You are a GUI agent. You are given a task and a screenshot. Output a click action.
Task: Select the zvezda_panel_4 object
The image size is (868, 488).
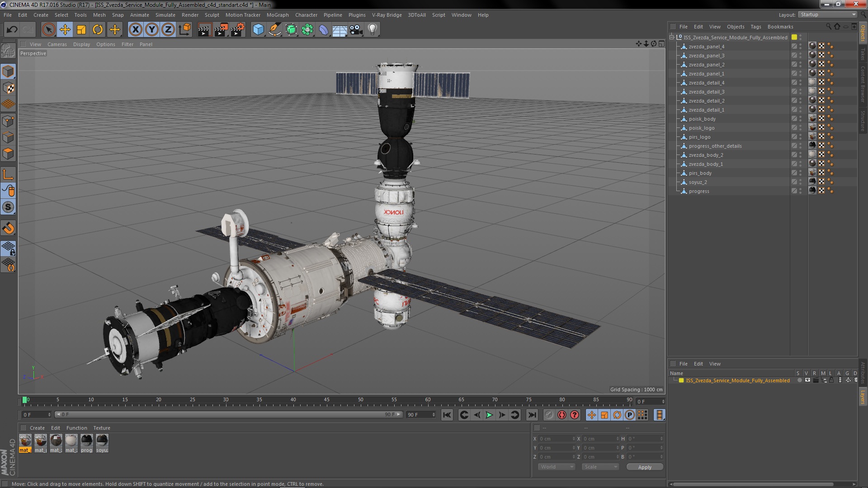click(x=706, y=47)
